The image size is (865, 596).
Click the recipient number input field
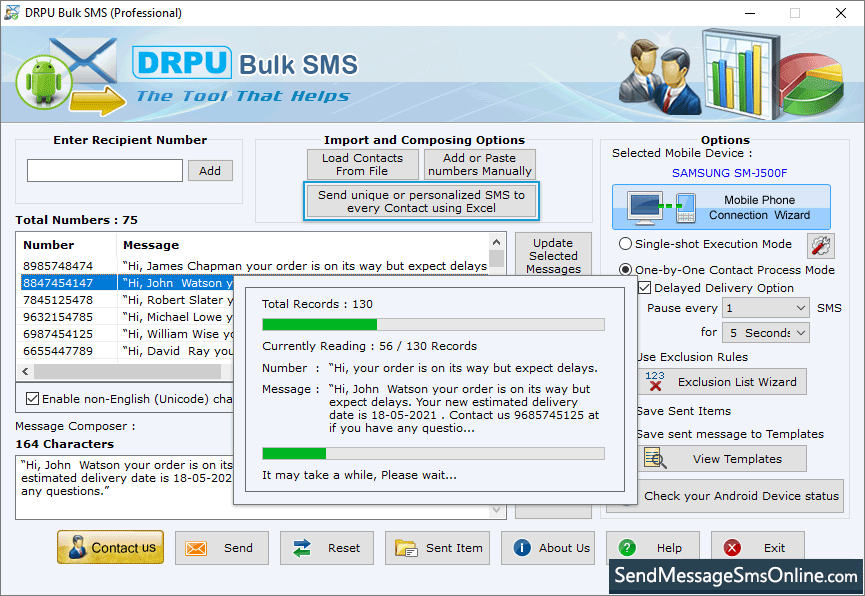pyautogui.click(x=105, y=171)
